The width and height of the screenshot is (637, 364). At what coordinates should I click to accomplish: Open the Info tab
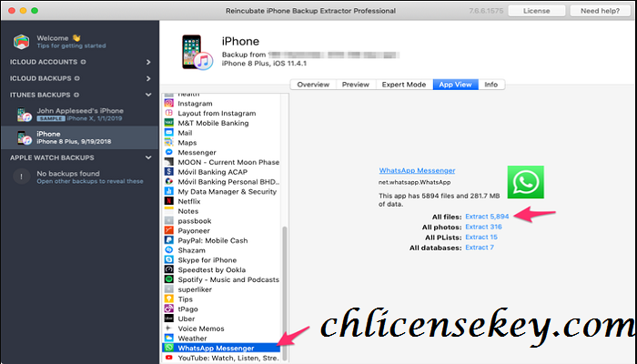tap(491, 85)
